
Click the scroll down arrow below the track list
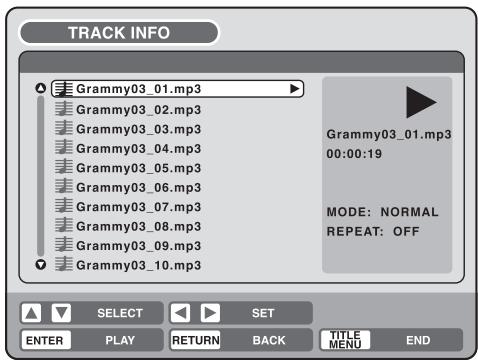pyautogui.click(x=41, y=265)
